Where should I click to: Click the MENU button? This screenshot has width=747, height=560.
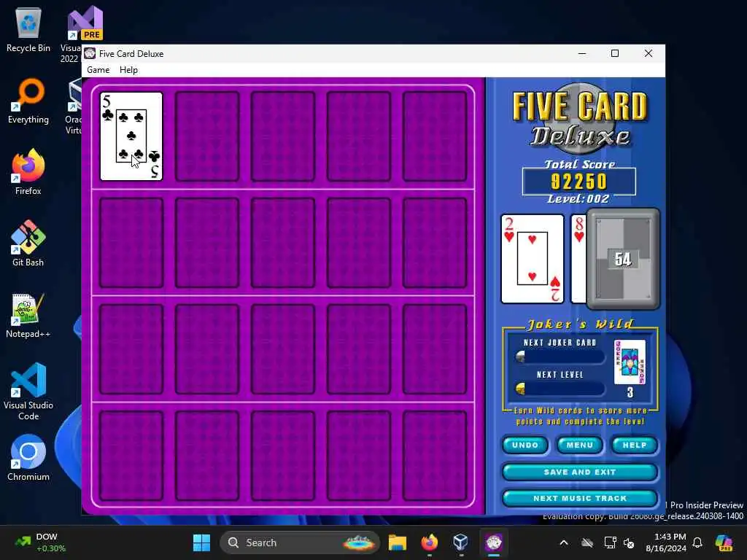pyautogui.click(x=580, y=446)
